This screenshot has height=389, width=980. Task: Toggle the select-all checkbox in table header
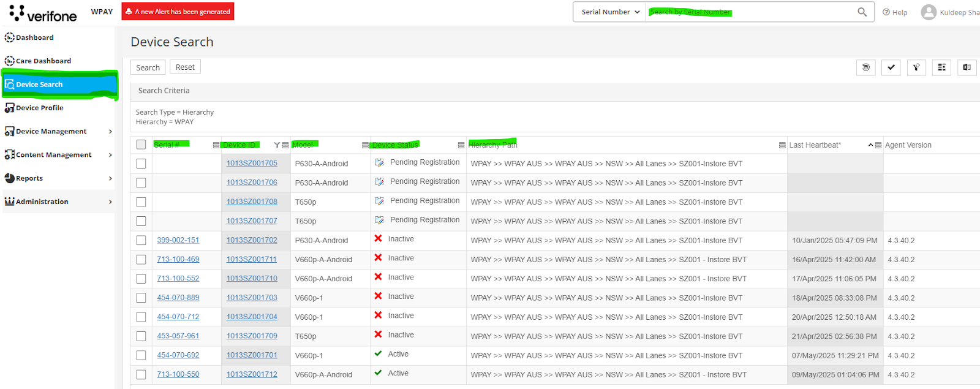coord(141,145)
